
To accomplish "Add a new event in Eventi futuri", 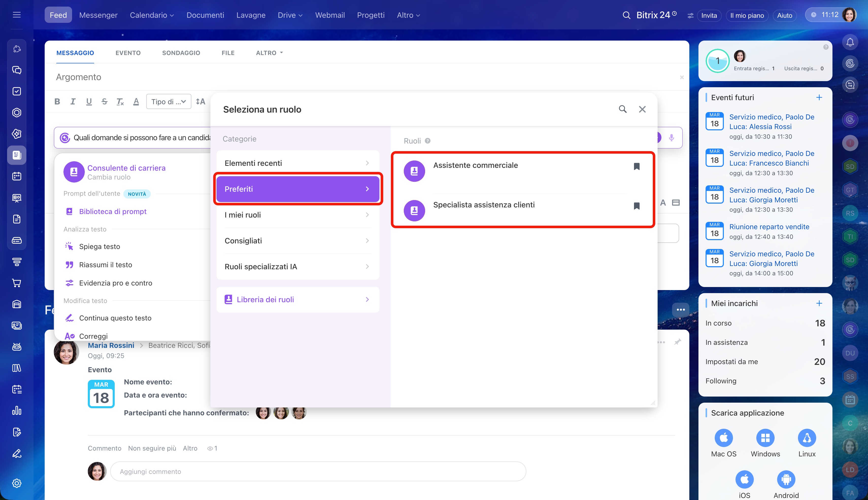I will pyautogui.click(x=819, y=98).
